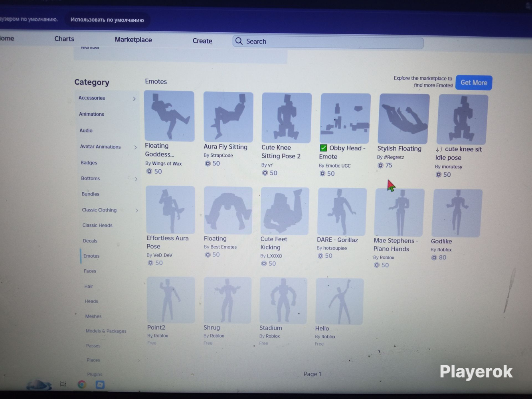Open the 'Godlike' title link
532x399 pixels.
(x=441, y=241)
